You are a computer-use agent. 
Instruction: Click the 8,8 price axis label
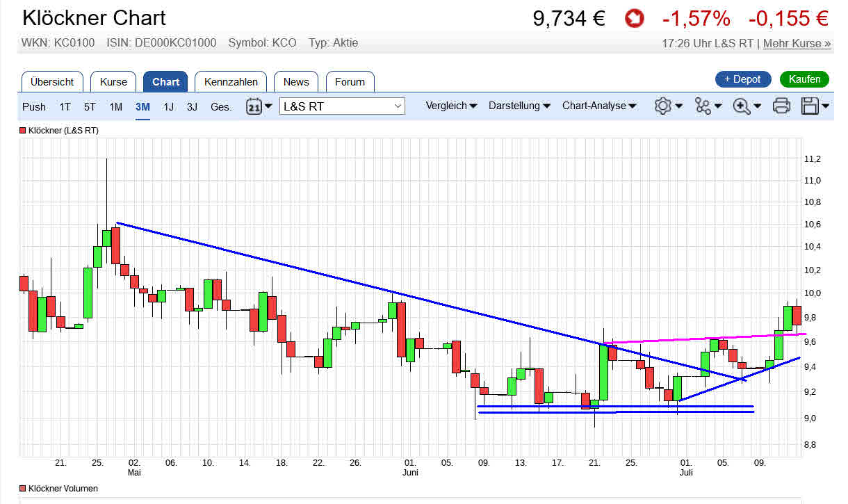(812, 444)
